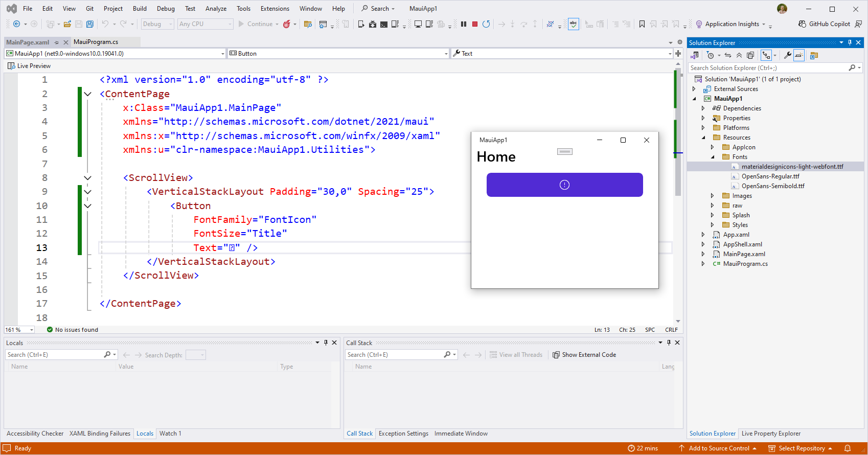
Task: Open the Button element navigation dropdown
Action: tap(338, 53)
